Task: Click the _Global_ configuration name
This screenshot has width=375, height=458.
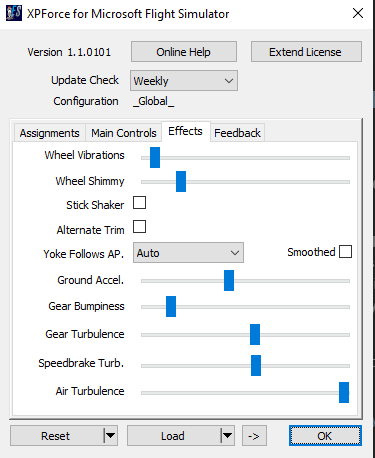Action: tap(153, 101)
